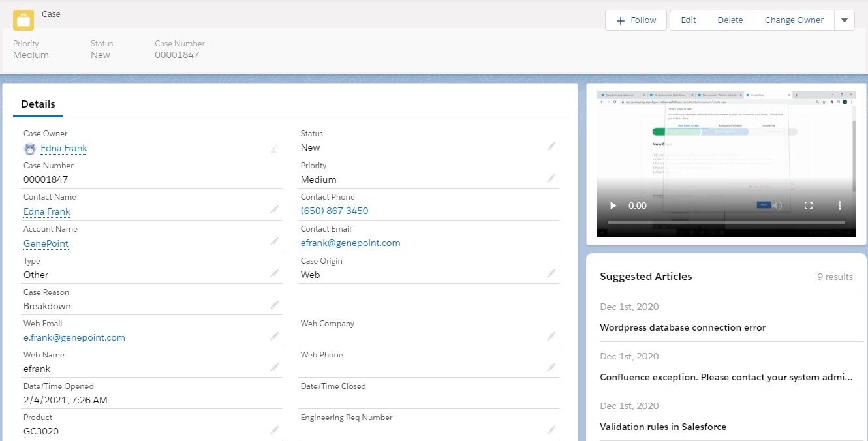Open Edna Frank case owner link
The width and height of the screenshot is (868, 441).
[64, 148]
